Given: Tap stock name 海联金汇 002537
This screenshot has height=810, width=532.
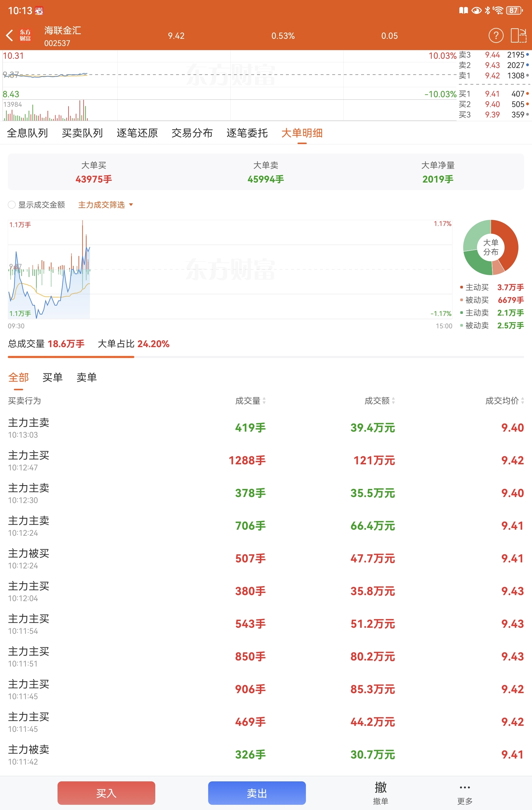Looking at the screenshot, I should coord(62,36).
